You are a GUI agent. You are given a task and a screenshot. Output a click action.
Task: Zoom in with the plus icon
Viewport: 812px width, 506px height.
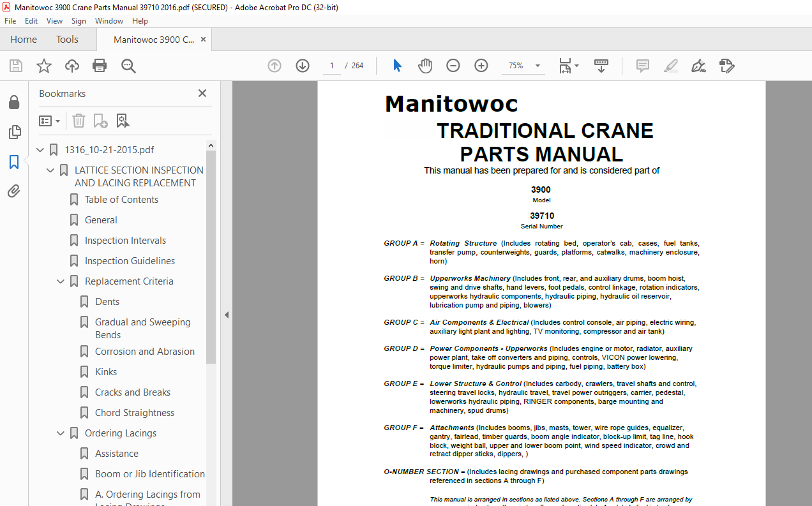481,66
